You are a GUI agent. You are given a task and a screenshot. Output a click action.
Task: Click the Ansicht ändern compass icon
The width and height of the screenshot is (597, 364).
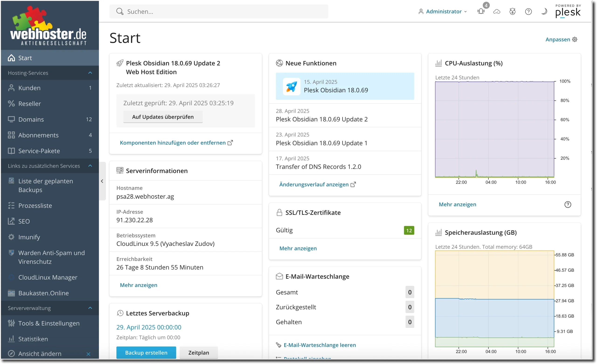tap(11, 354)
